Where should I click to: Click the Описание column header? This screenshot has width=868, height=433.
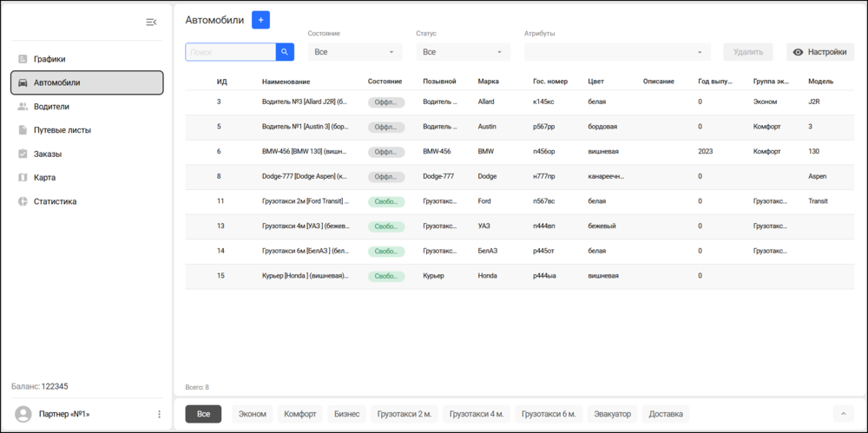[659, 82]
